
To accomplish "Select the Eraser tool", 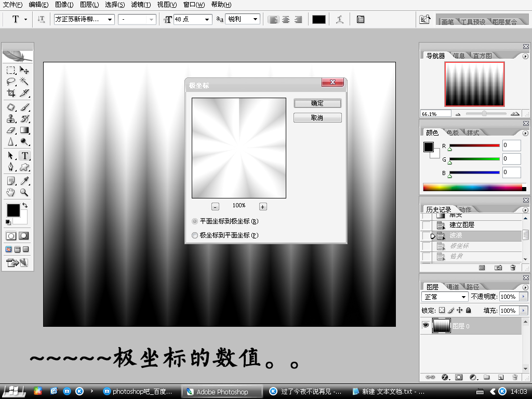I will point(11,130).
